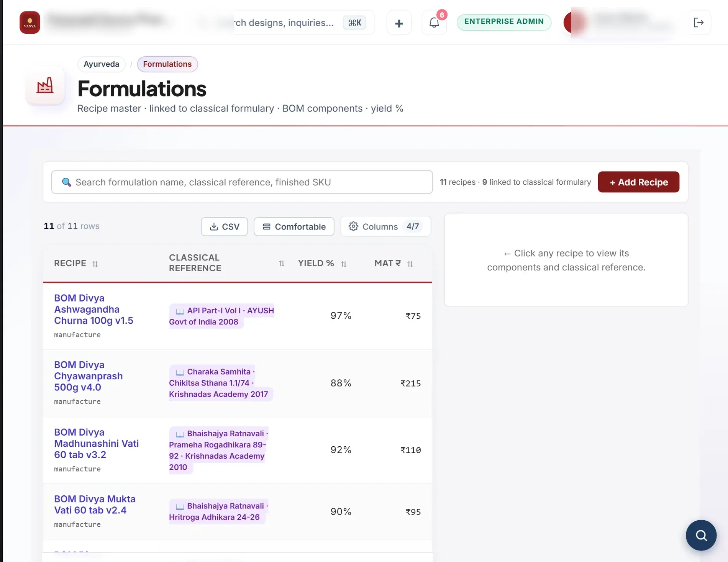Export table as CSV
The image size is (728, 562).
(x=225, y=226)
